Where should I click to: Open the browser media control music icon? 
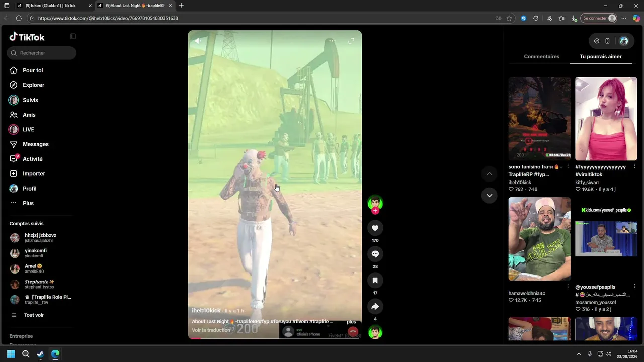(548, 18)
